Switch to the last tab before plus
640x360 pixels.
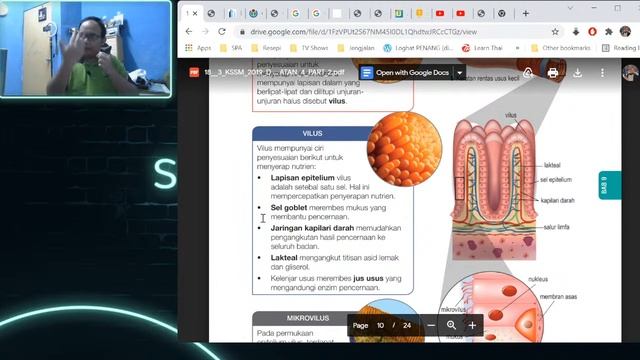click(x=502, y=13)
